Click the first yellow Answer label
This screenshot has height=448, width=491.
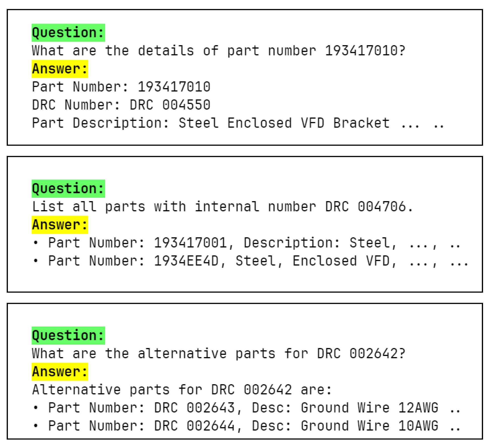(x=60, y=69)
